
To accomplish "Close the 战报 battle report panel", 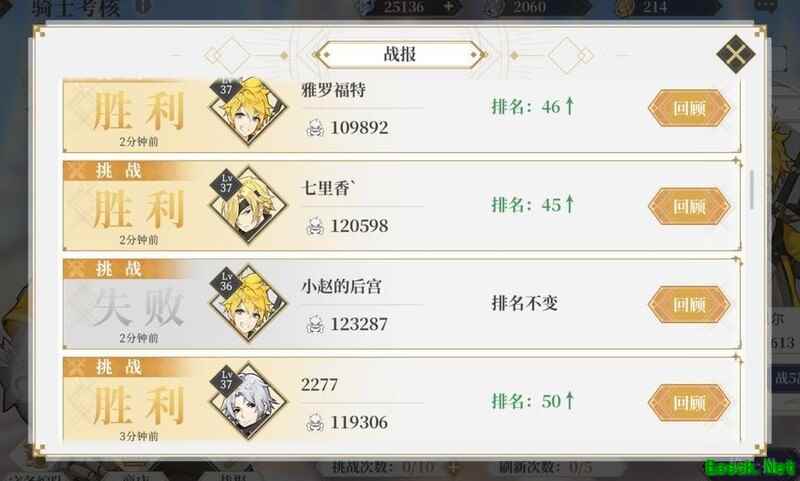I will [x=735, y=54].
